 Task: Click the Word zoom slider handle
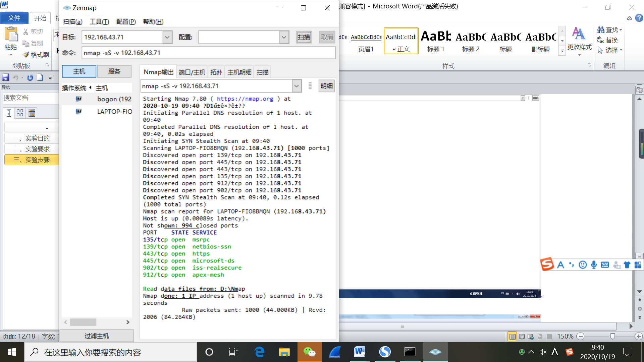tap(612, 336)
